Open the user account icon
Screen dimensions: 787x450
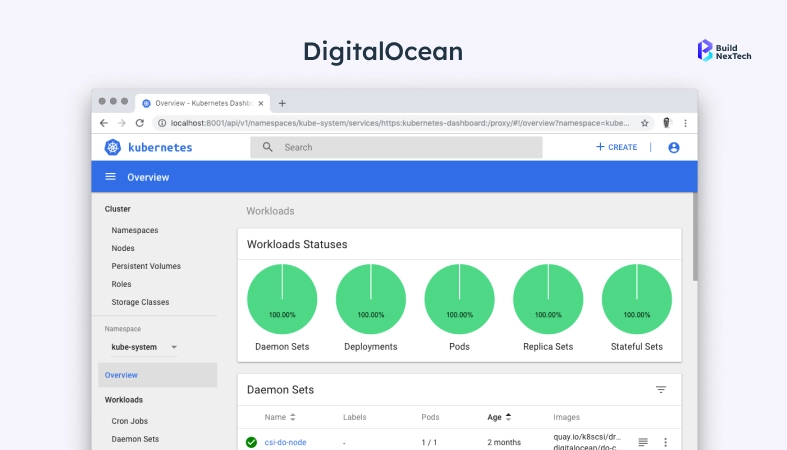pyautogui.click(x=674, y=147)
